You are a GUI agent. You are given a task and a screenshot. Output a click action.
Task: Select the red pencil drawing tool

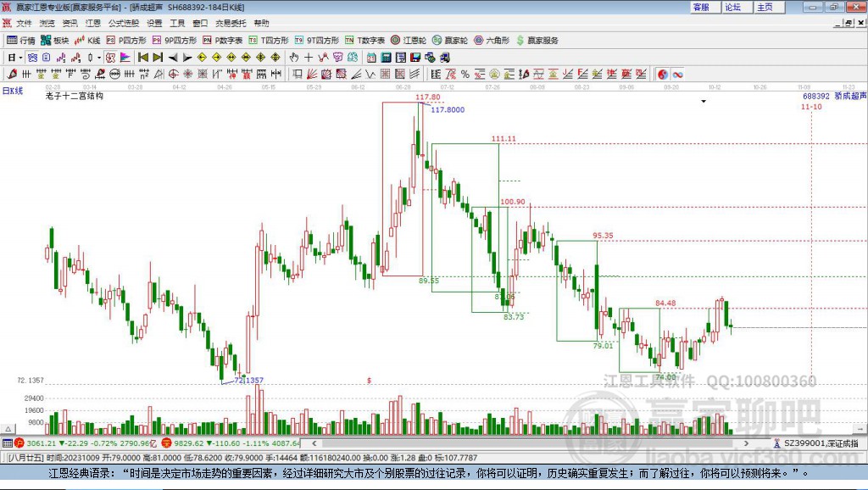coord(12,75)
